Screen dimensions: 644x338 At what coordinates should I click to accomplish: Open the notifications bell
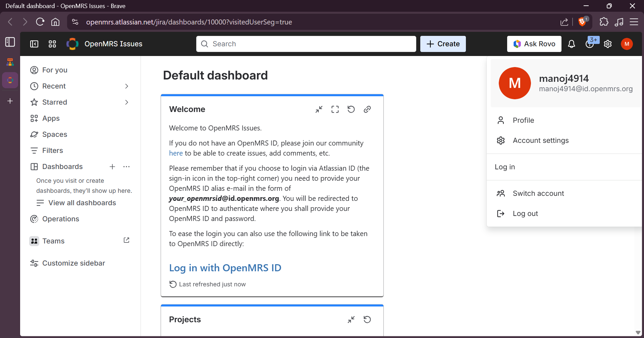tap(571, 44)
